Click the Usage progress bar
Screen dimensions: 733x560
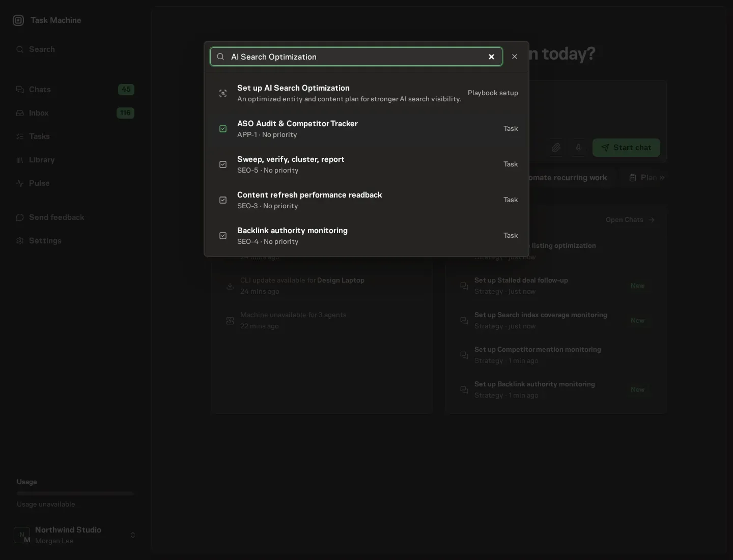coord(75,493)
